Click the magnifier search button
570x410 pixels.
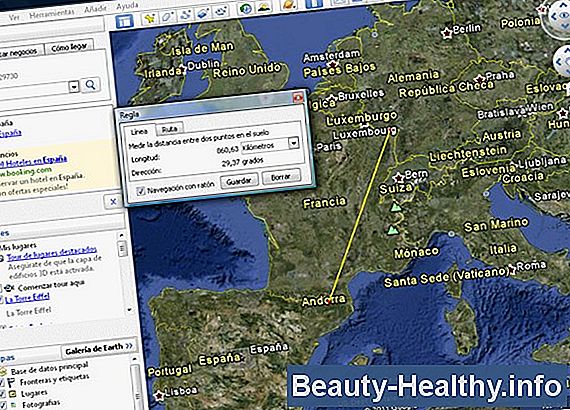[x=90, y=85]
